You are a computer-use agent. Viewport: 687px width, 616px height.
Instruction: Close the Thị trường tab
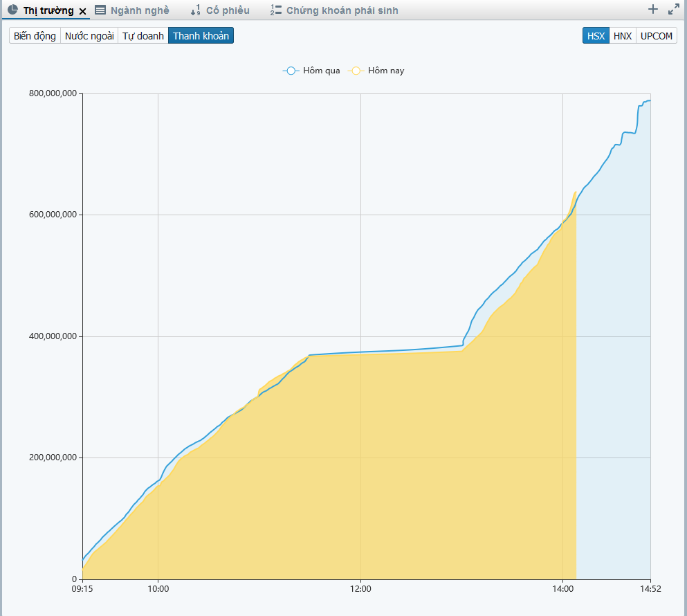(83, 11)
